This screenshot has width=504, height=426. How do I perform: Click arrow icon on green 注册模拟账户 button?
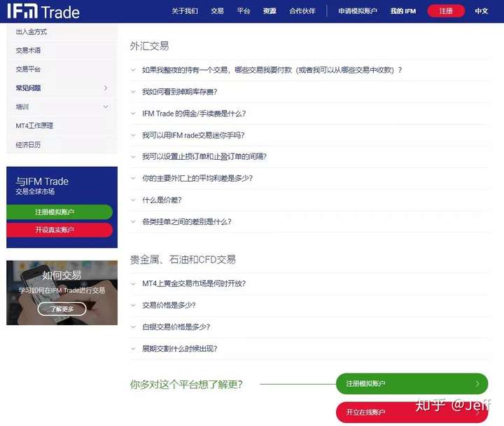[x=477, y=383]
